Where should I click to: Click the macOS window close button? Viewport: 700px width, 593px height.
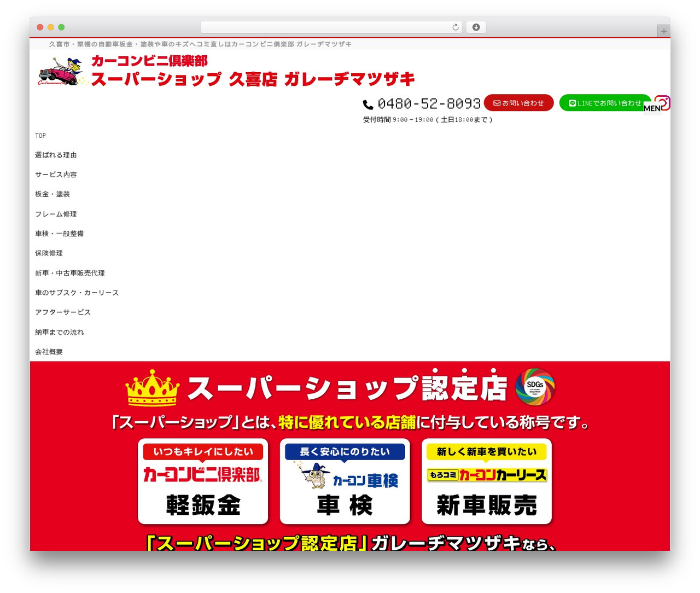40,27
